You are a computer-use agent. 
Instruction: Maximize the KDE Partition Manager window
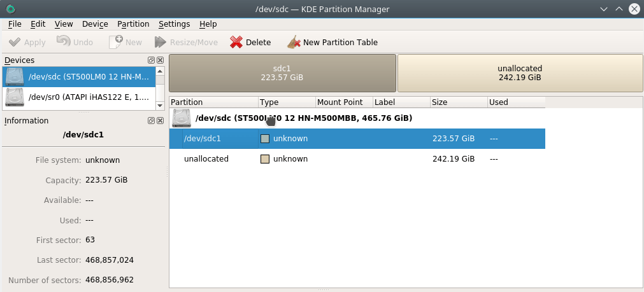click(x=619, y=9)
